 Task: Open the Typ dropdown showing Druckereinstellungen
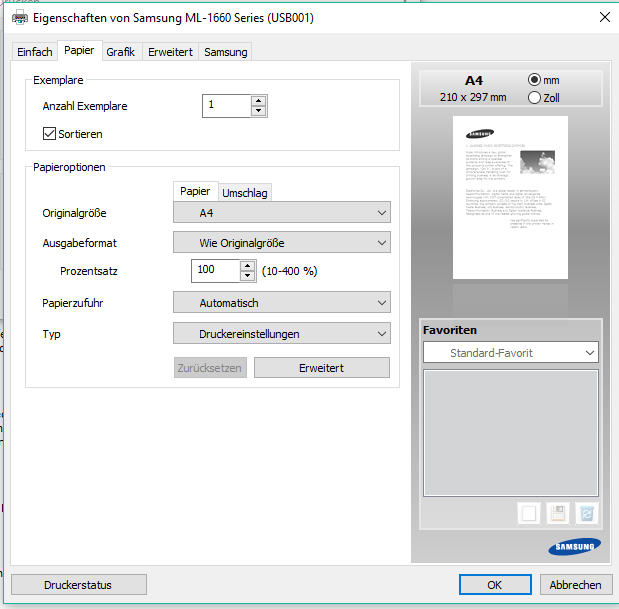click(x=282, y=334)
